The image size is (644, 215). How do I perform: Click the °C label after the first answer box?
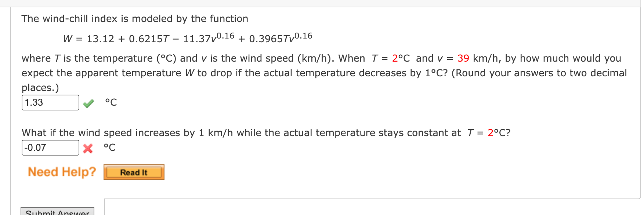click(111, 102)
